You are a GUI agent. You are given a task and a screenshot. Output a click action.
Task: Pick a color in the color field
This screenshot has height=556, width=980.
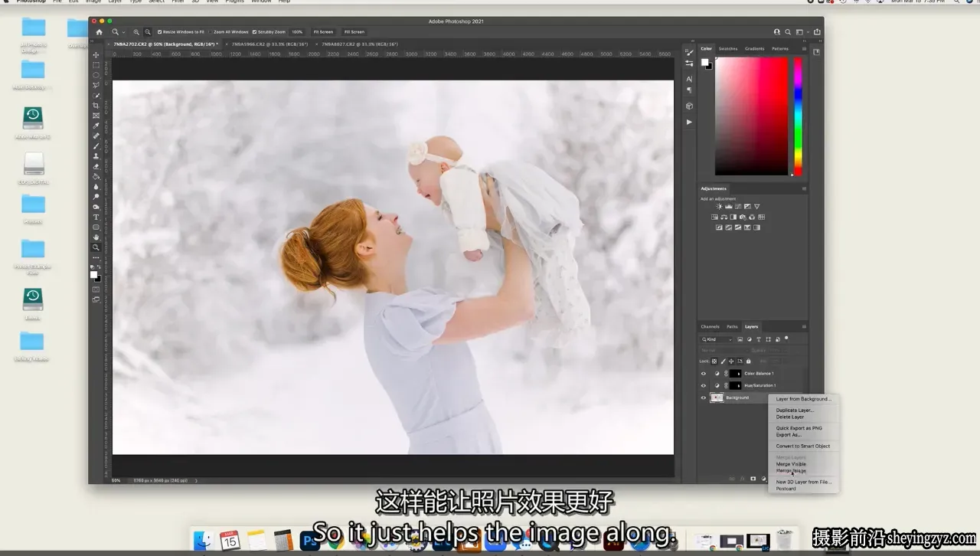pos(751,116)
